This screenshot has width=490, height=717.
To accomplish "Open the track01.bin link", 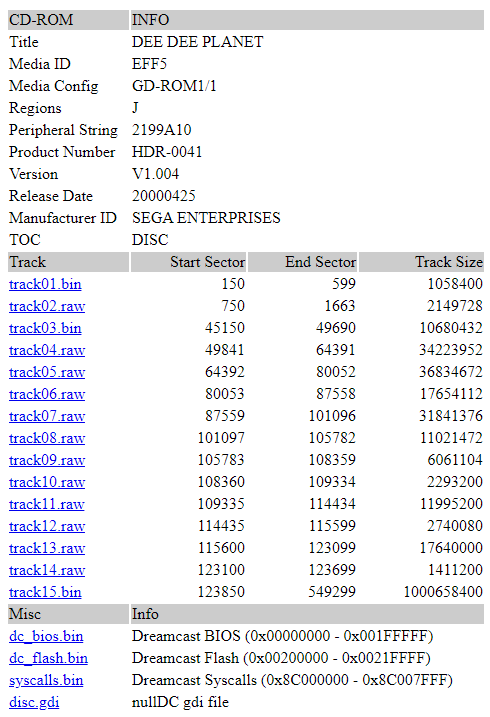I will pyautogui.click(x=45, y=284).
